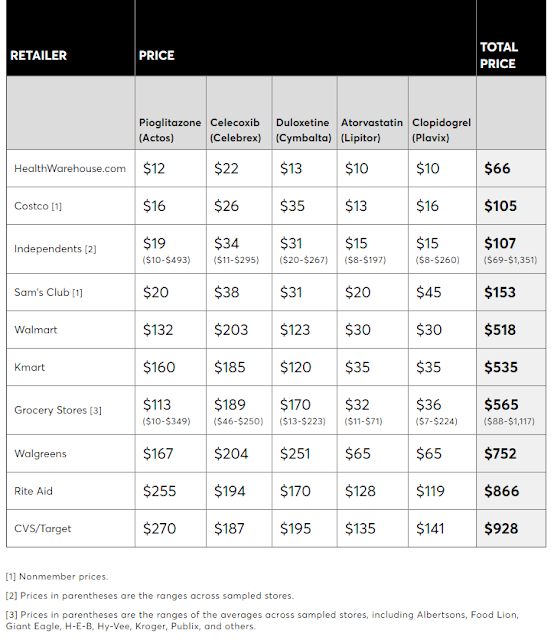554x640 pixels.
Task: Click the Kmart total price $535
Action: tap(501, 367)
